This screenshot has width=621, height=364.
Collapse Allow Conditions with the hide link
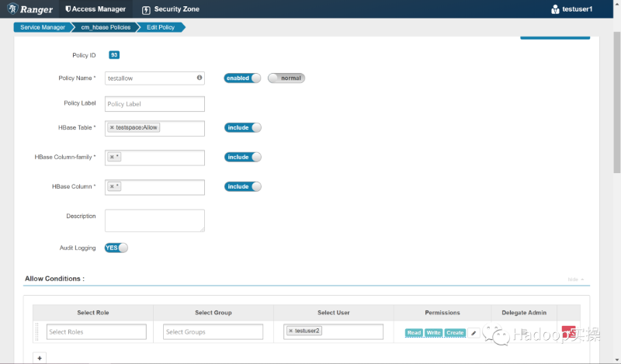coord(575,279)
